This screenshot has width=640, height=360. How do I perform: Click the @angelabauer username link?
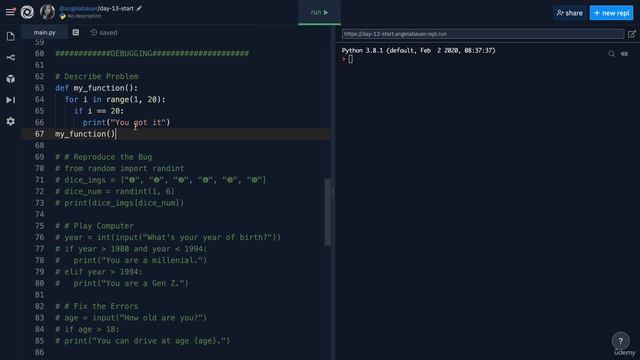[78, 8]
